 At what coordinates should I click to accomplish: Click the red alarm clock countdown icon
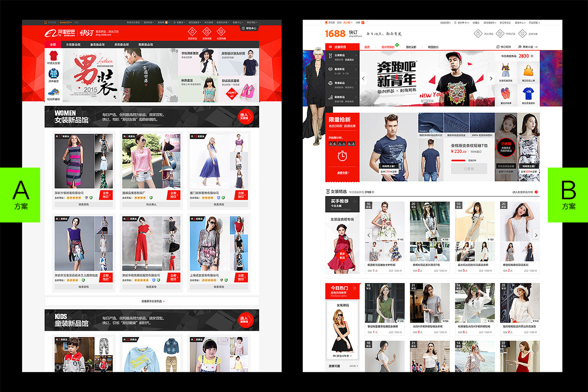tap(343, 156)
